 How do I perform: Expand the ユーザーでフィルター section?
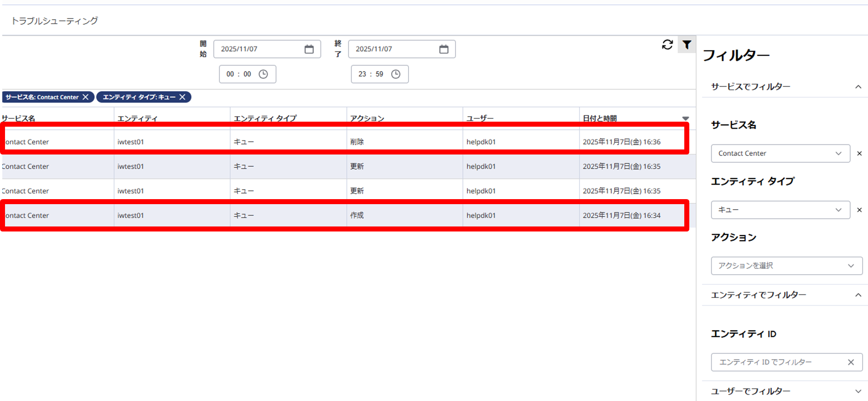pyautogui.click(x=858, y=391)
